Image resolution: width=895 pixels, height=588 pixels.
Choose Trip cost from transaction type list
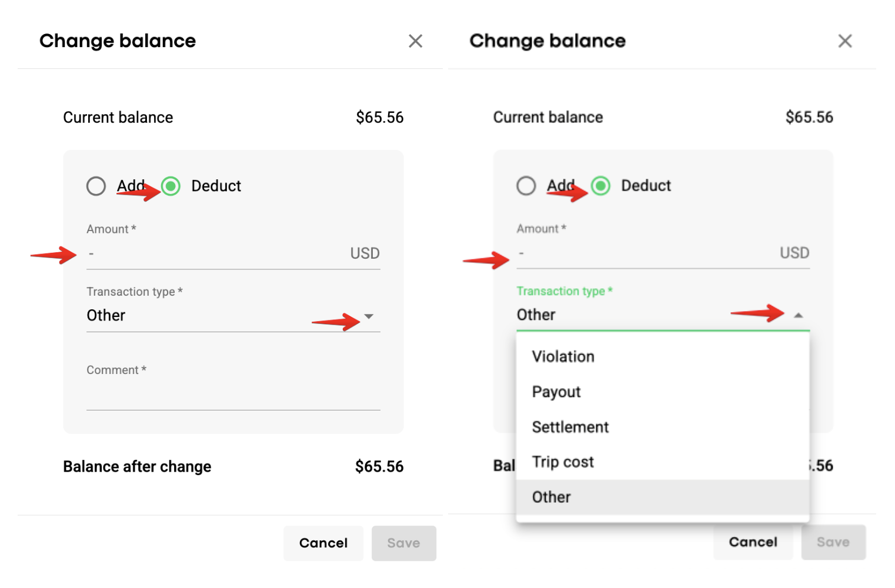563,462
